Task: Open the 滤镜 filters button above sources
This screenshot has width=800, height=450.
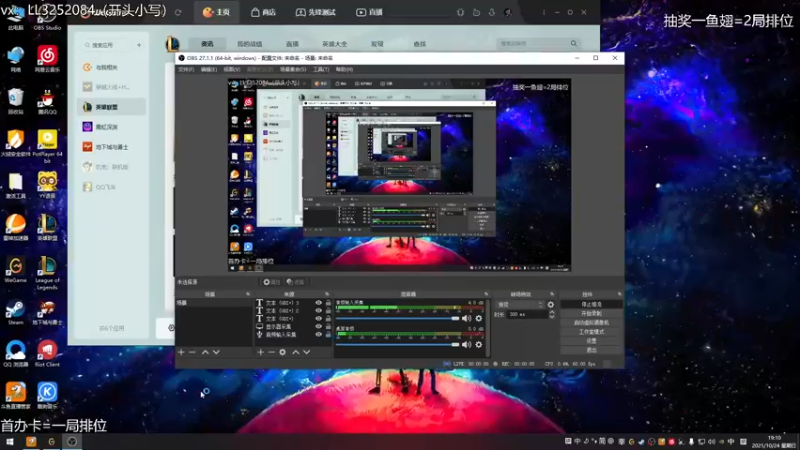Action: pos(295,282)
